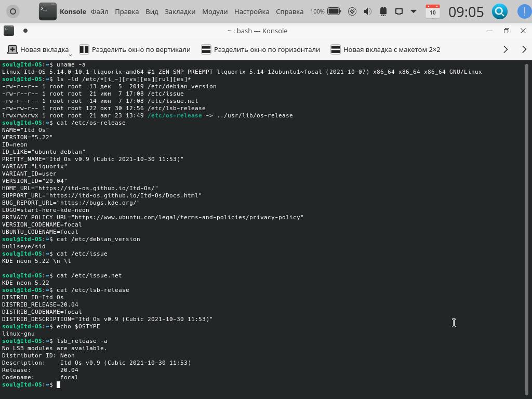532x399 pixels.
Task: Open the Справка menu
Action: point(289,11)
